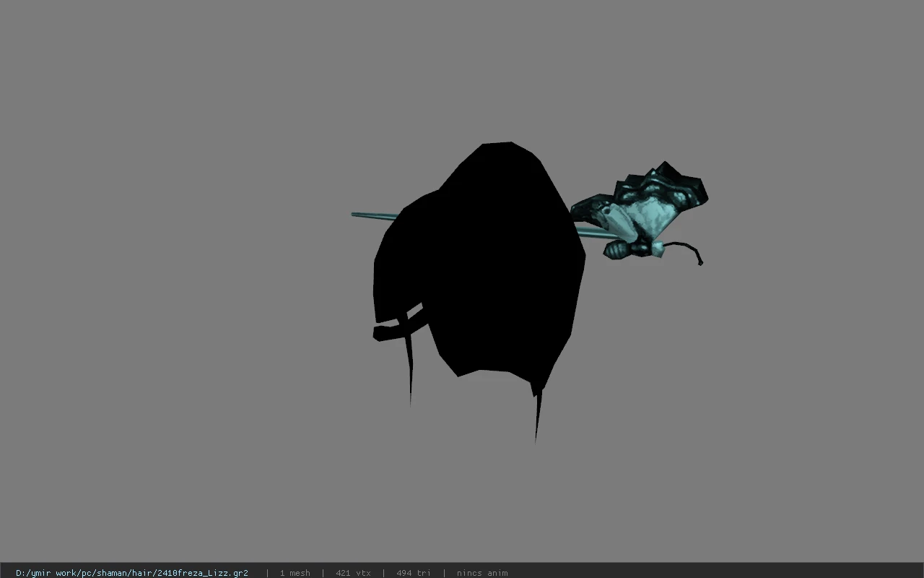
Task: Click the '421 vtx' vertex count
Action: point(353,573)
